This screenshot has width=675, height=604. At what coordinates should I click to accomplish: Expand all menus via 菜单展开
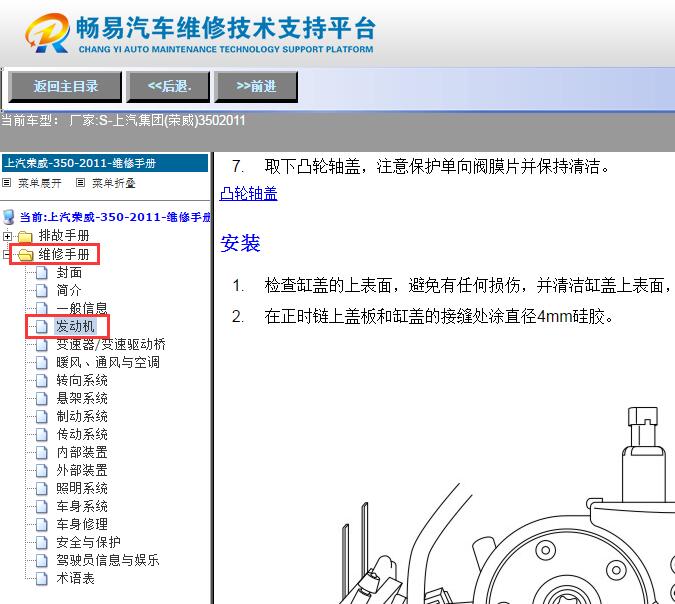pyautogui.click(x=40, y=183)
